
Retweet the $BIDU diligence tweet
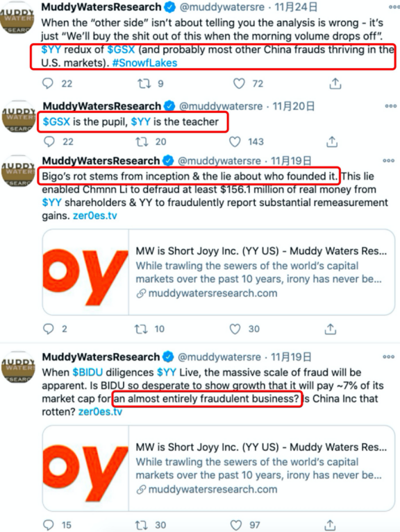tap(142, 525)
